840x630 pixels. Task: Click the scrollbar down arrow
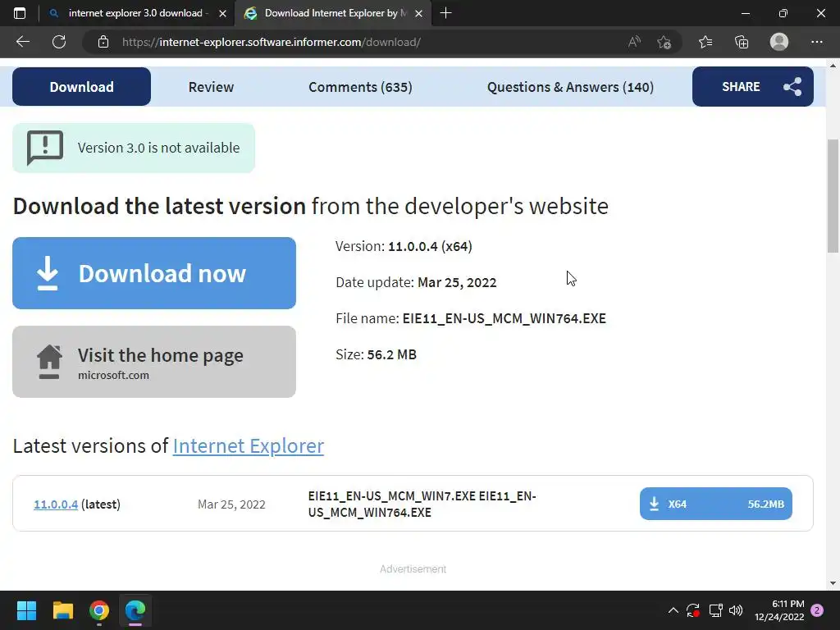(x=833, y=583)
